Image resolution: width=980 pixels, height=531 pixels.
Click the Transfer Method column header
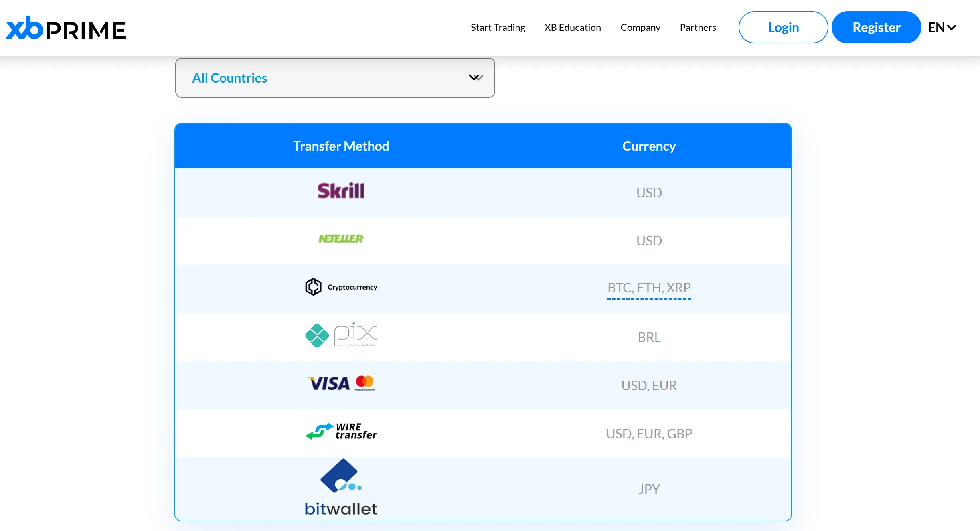click(341, 146)
